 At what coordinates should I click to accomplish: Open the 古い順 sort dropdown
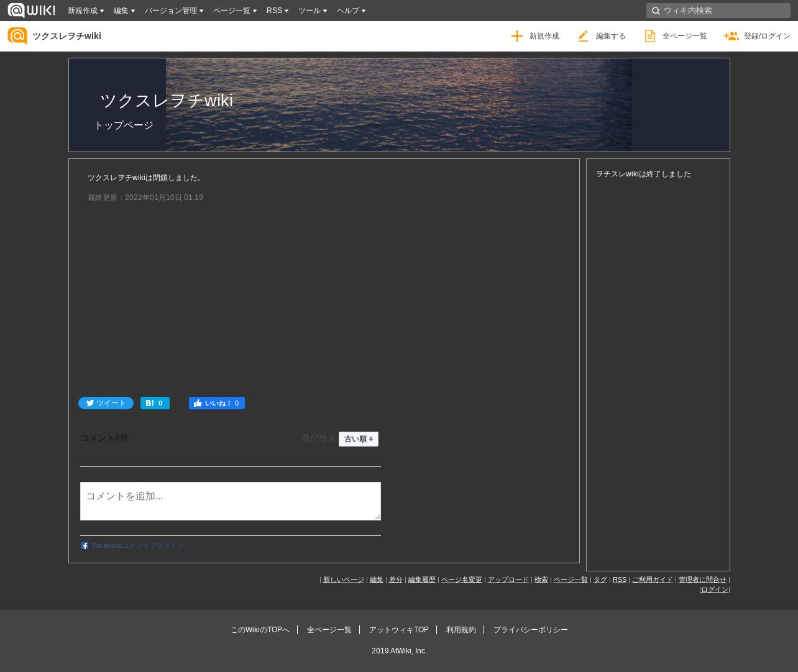359,439
